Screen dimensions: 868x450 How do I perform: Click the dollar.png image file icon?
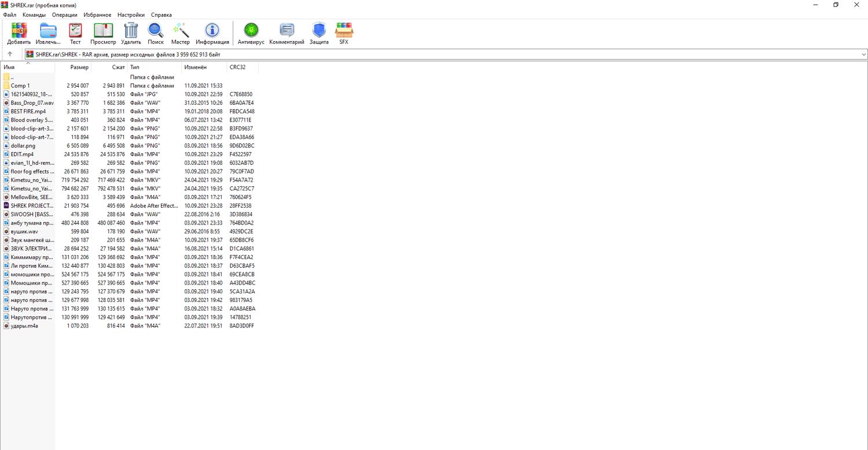6,146
